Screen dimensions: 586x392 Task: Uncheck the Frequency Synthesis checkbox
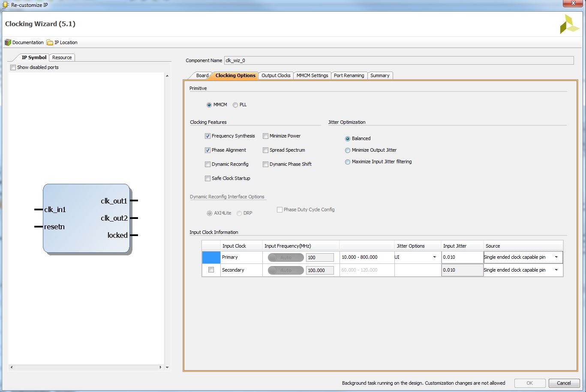coord(208,136)
